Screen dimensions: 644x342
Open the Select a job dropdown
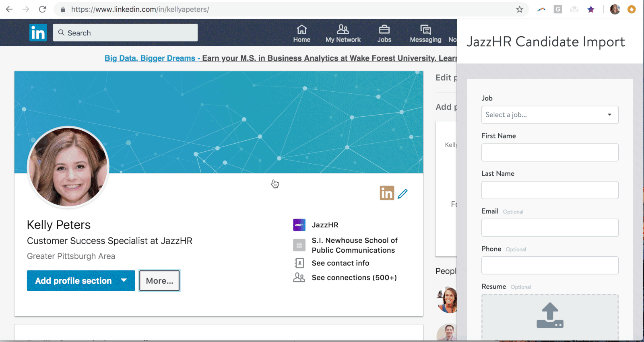coord(550,115)
